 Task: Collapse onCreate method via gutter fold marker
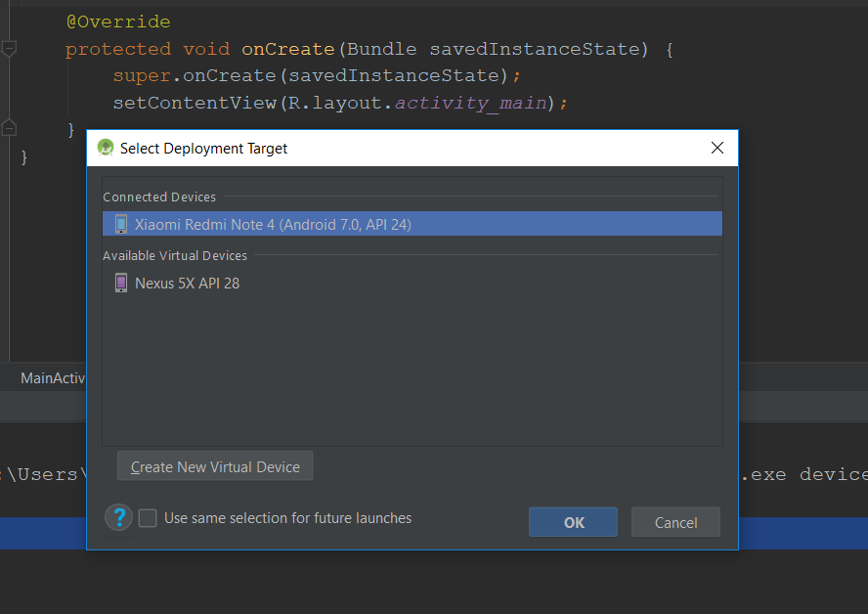9,49
